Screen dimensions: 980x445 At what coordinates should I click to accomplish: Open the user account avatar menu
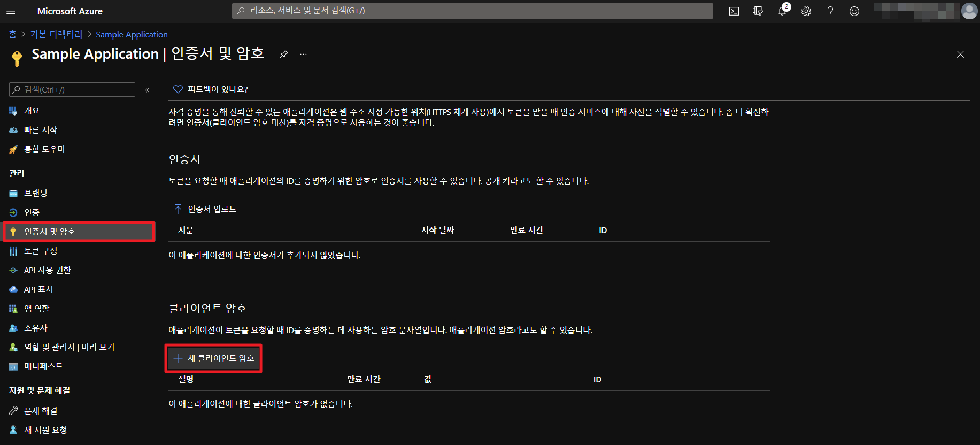click(x=969, y=11)
